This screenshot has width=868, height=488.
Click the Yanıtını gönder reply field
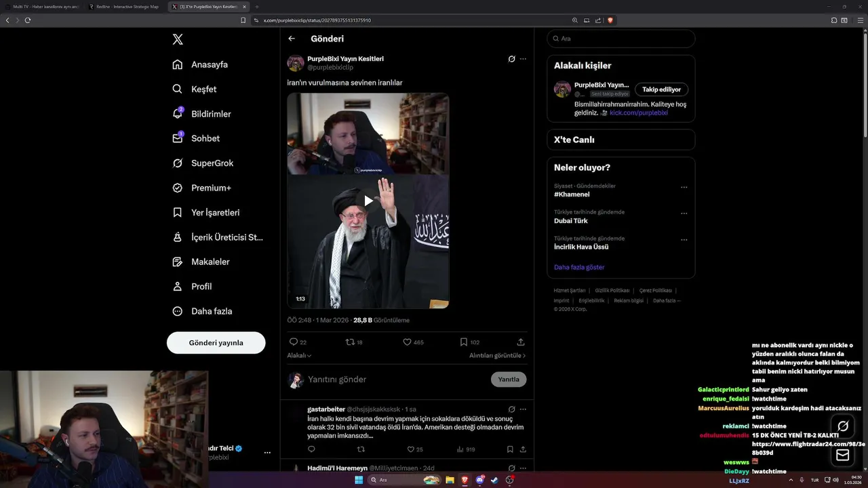pos(397,380)
